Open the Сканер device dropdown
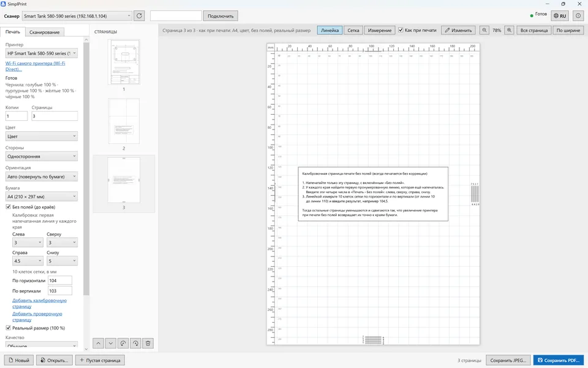The height and width of the screenshot is (368, 588). pos(77,16)
